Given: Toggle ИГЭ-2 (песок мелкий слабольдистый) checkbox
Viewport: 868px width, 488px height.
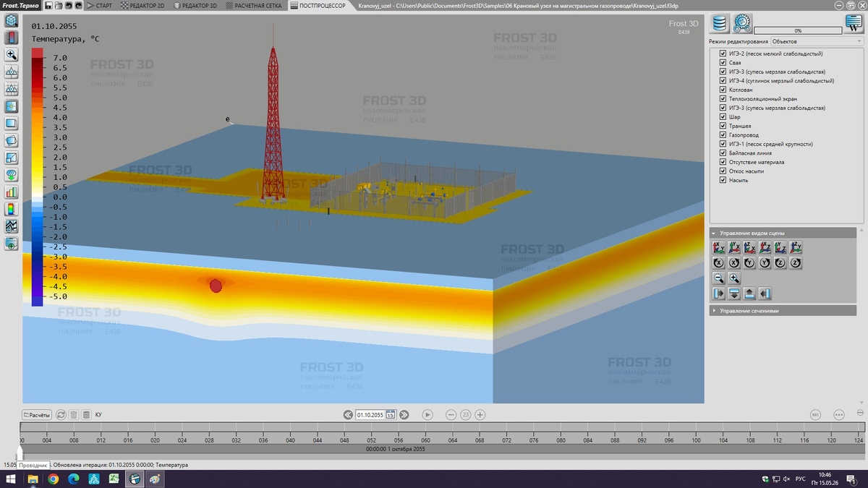Looking at the screenshot, I should 723,53.
